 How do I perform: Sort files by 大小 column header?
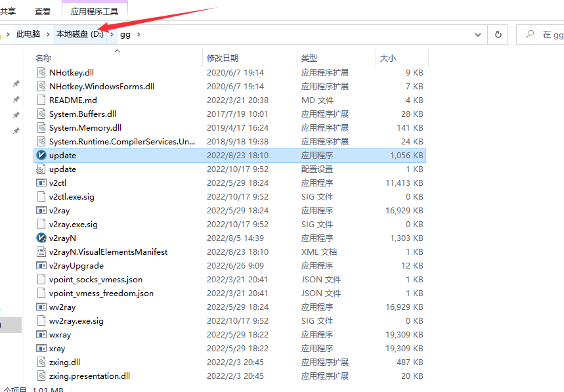[388, 58]
